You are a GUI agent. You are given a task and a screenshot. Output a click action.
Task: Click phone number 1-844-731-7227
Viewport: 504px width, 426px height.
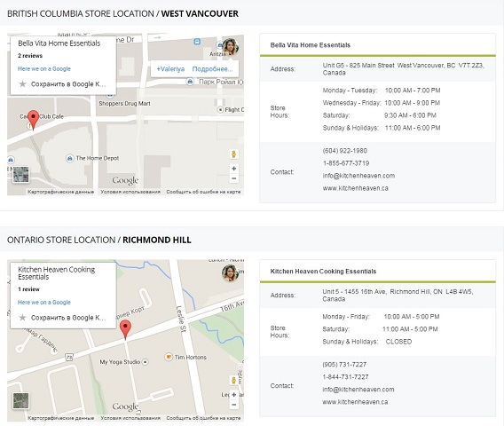point(345,377)
